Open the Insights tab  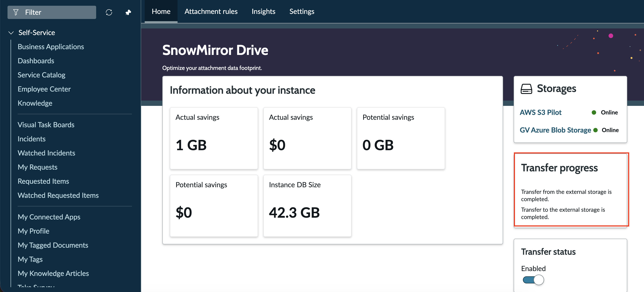pyautogui.click(x=263, y=11)
